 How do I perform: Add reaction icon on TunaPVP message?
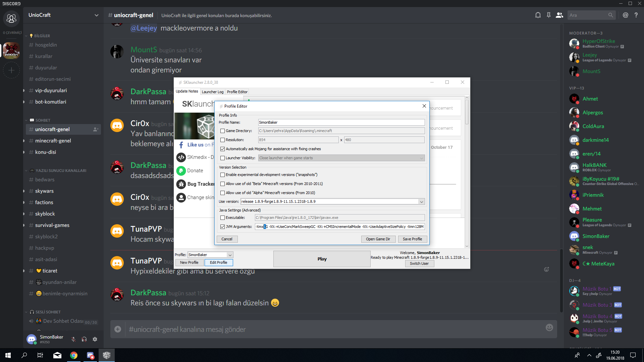pyautogui.click(x=546, y=269)
